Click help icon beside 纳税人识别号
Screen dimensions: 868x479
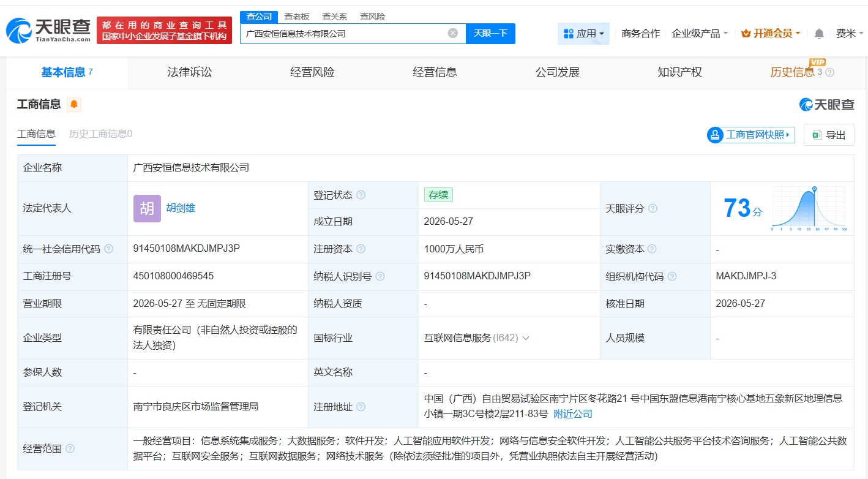click(x=380, y=276)
